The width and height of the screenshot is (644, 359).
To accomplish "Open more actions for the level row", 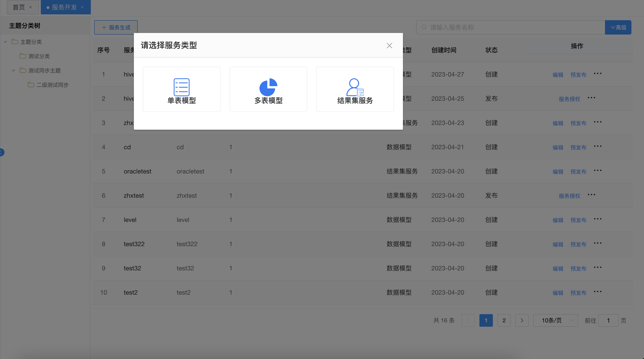I will point(598,219).
